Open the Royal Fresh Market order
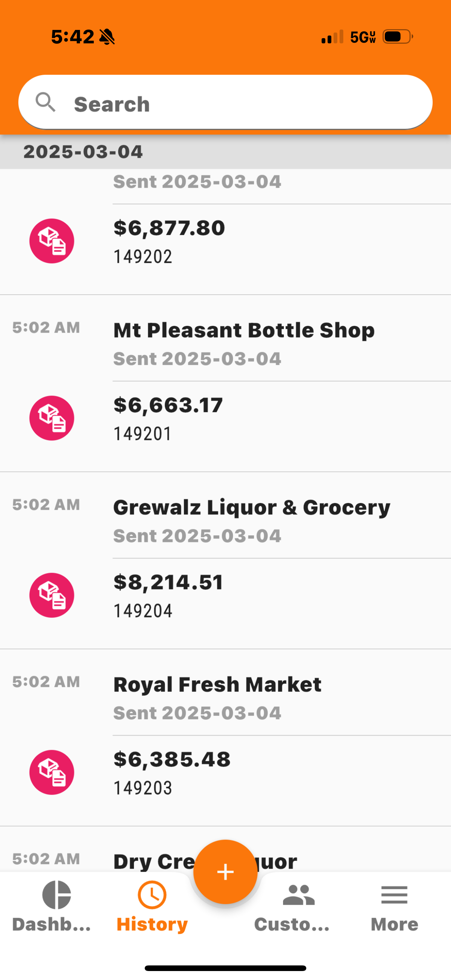The width and height of the screenshot is (451, 980). (217, 684)
